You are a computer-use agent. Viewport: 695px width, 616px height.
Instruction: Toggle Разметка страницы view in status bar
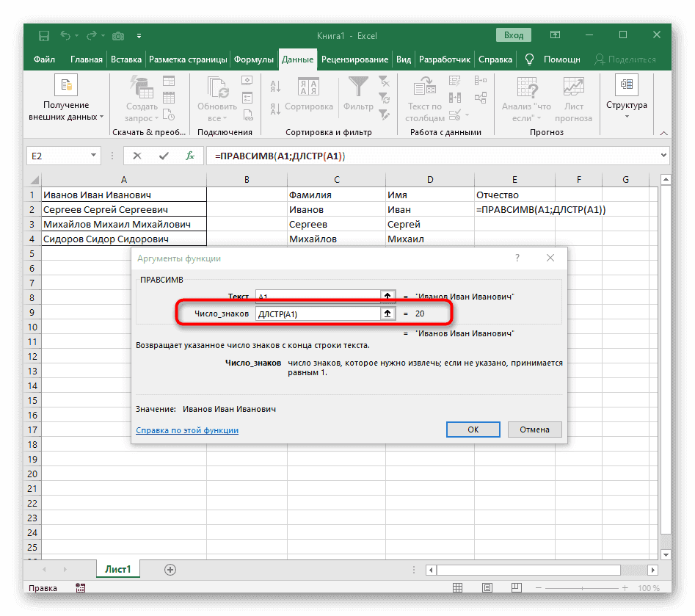coord(487,587)
